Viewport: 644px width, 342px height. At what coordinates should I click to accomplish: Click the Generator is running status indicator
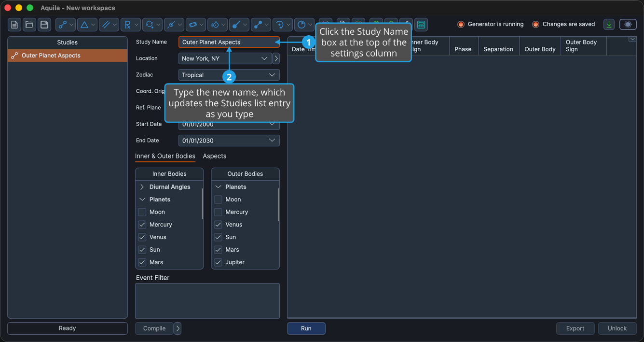(491, 24)
